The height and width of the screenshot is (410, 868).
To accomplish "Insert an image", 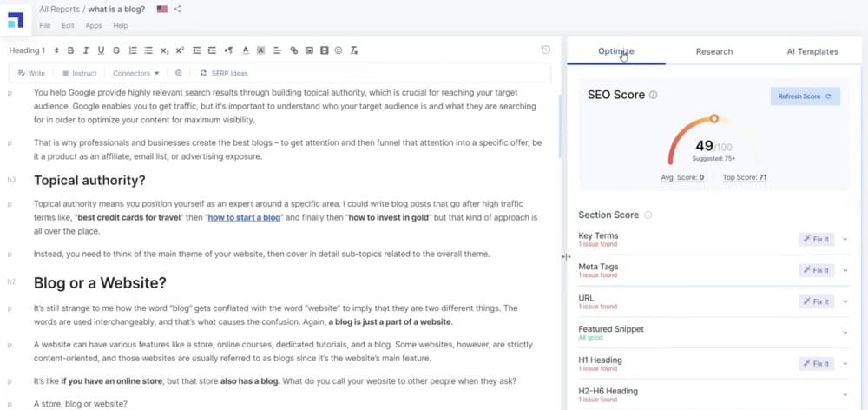I will click(x=310, y=50).
